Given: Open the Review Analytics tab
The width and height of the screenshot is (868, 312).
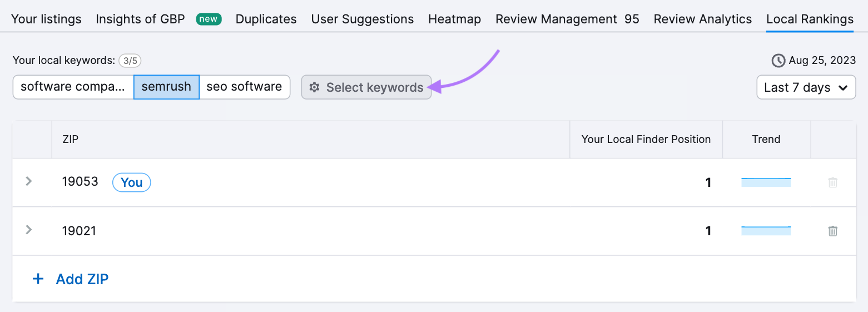Looking at the screenshot, I should pos(703,19).
